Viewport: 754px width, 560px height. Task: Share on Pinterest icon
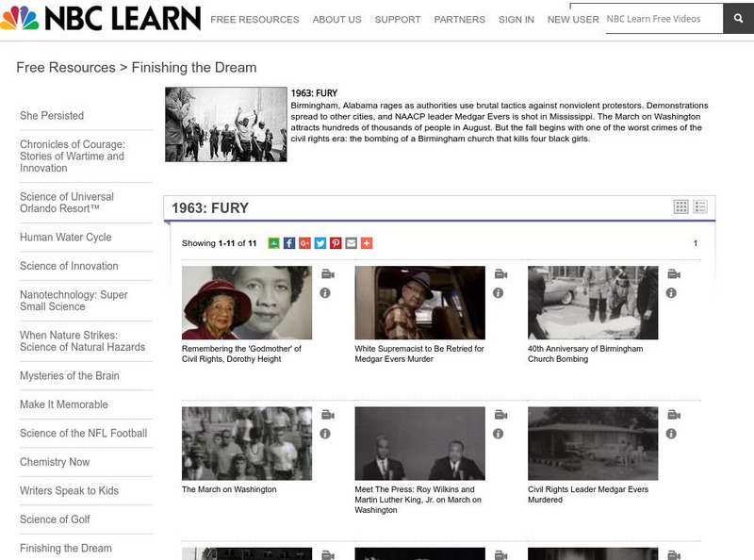tap(336, 243)
